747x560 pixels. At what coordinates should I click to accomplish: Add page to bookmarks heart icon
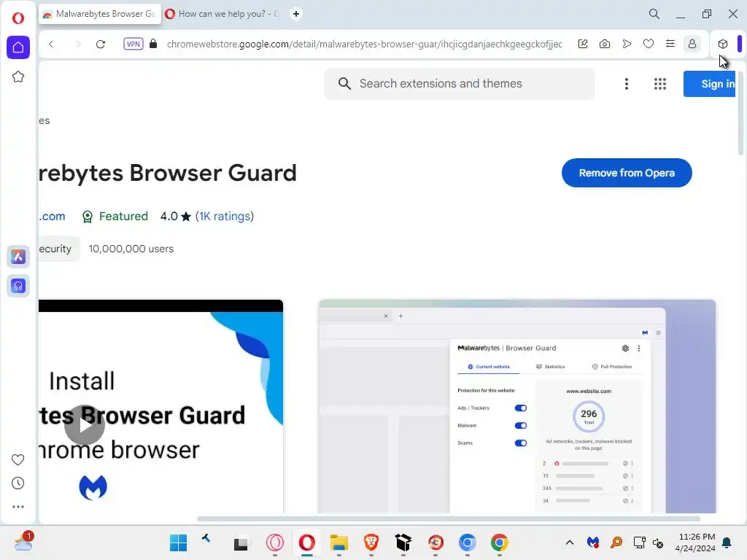649,44
